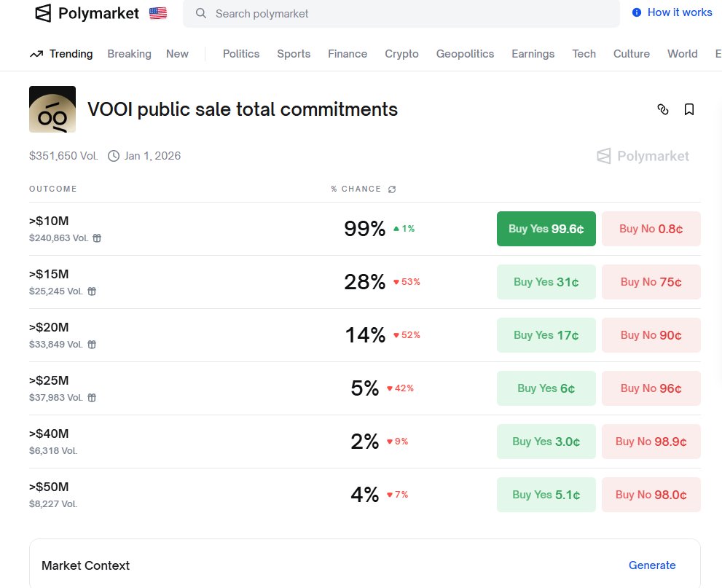The image size is (722, 588).
Task: Buy Yes at 99.6¢ for >$10M
Action: point(546,229)
